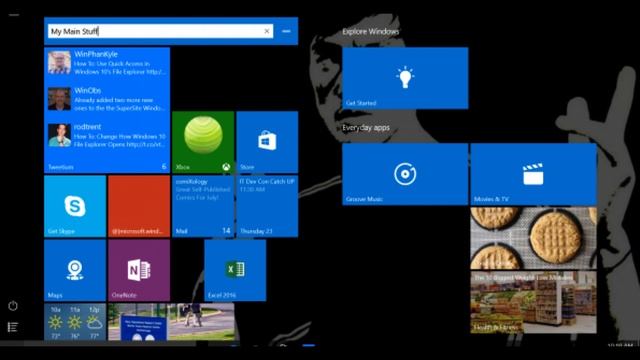The height and width of the screenshot is (360, 640).
Task: Open the Maps tile
Action: pyautogui.click(x=75, y=270)
